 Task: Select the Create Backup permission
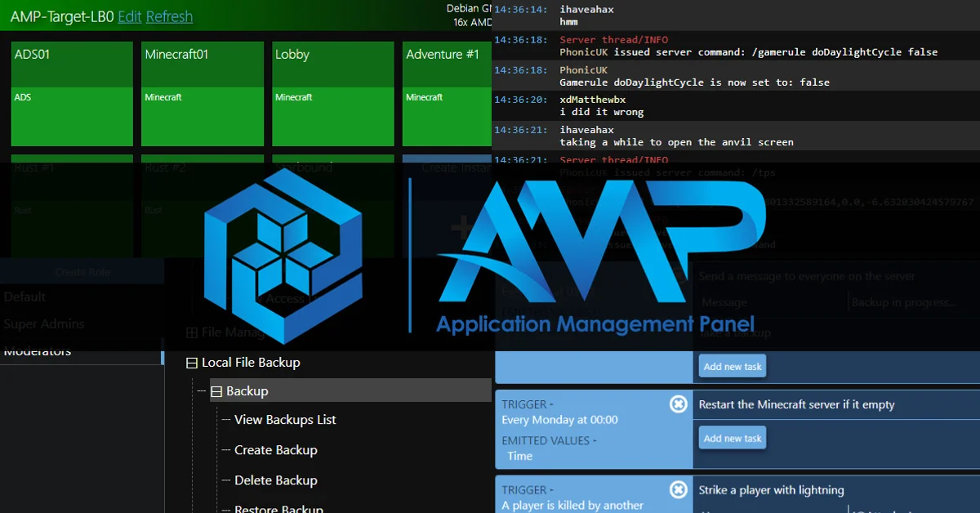pyautogui.click(x=275, y=450)
